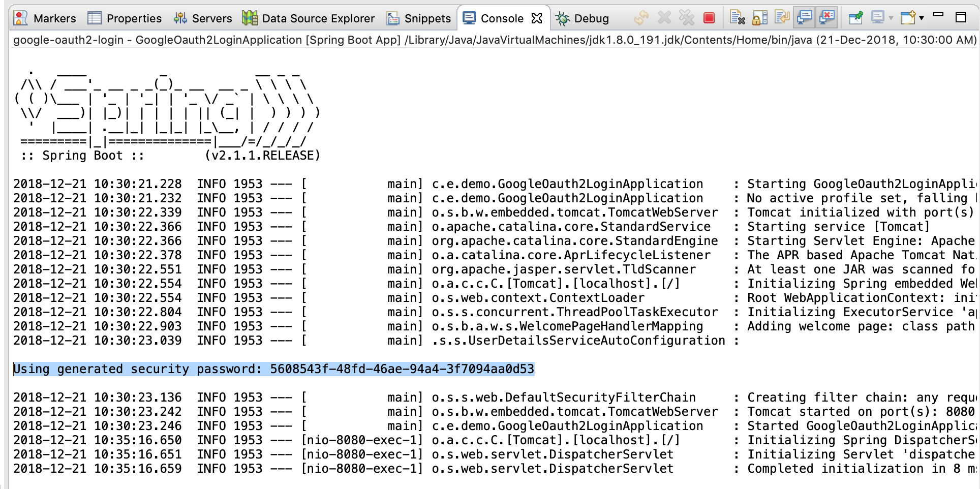The image size is (980, 489).
Task: Switch to the Debug tab
Action: point(582,18)
